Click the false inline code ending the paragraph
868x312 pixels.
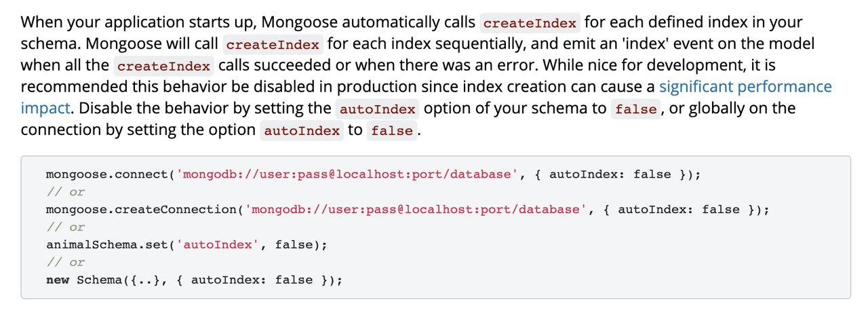coord(392,131)
